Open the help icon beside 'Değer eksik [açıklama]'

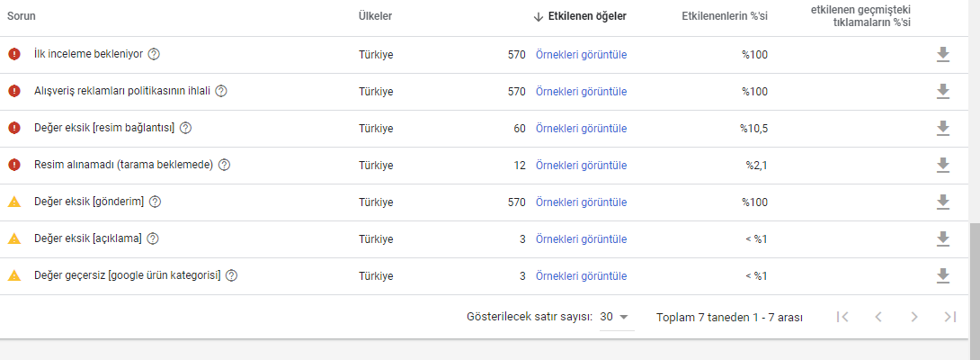coord(153,239)
